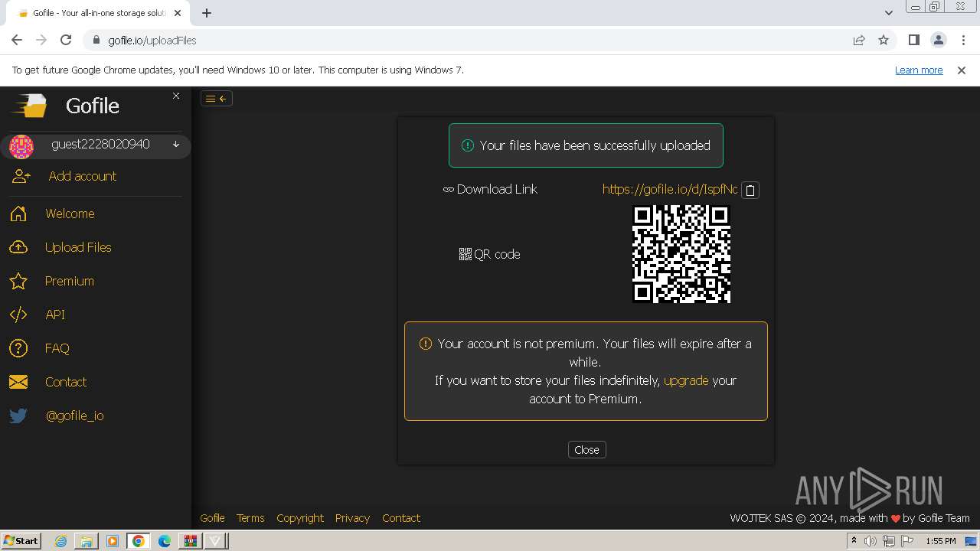980x551 pixels.
Task: Open the Premium page
Action: [x=70, y=281]
